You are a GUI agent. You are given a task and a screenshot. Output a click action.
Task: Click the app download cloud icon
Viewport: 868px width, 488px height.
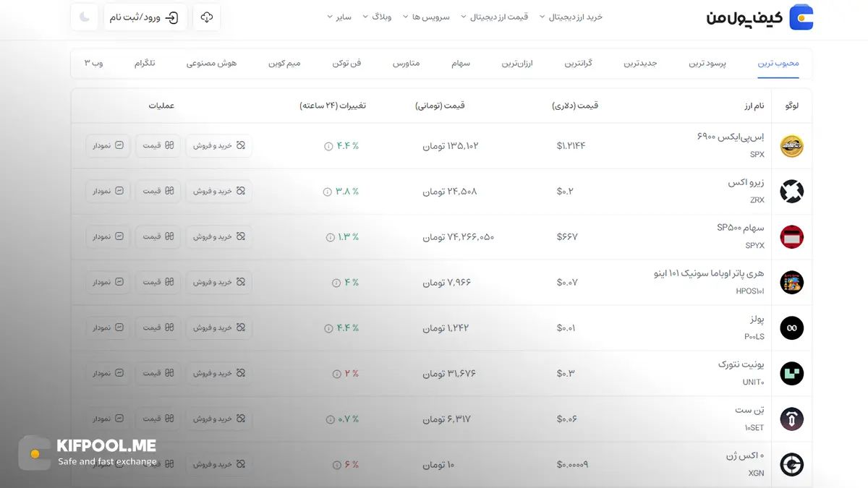coord(207,17)
